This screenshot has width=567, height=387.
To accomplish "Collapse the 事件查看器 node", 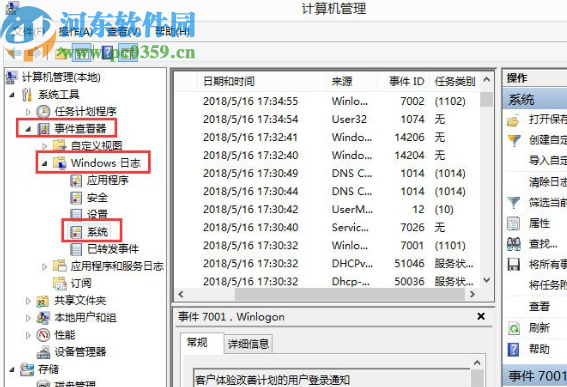I will pos(29,129).
